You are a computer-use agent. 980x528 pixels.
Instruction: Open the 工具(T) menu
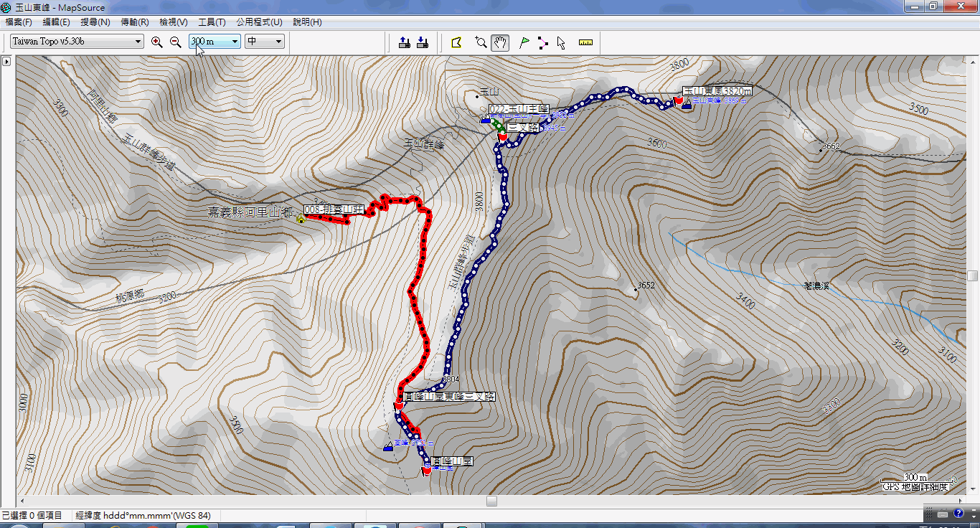[212, 22]
